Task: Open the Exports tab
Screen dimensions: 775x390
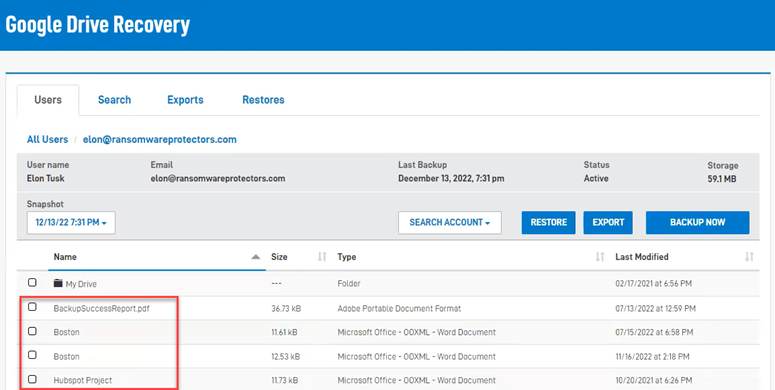Action: (185, 100)
